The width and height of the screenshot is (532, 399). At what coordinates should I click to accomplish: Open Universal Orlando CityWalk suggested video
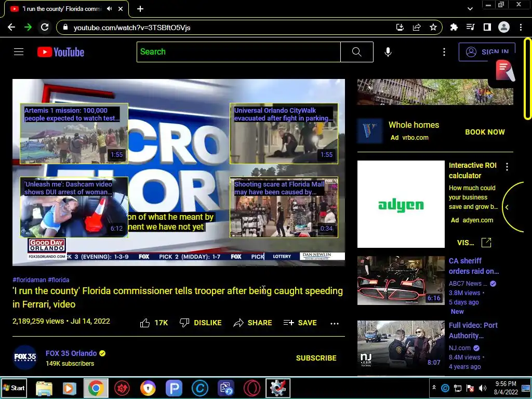284,134
